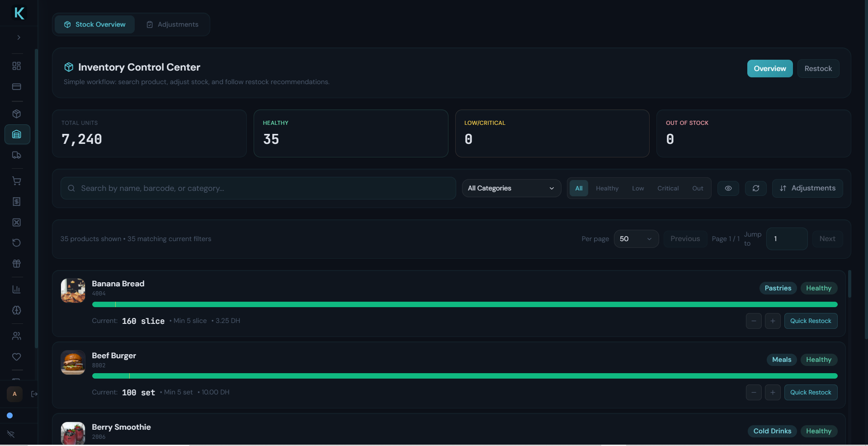Click the refresh icon button beside Adjustments
Image resolution: width=868 pixels, height=446 pixels.
[755, 188]
